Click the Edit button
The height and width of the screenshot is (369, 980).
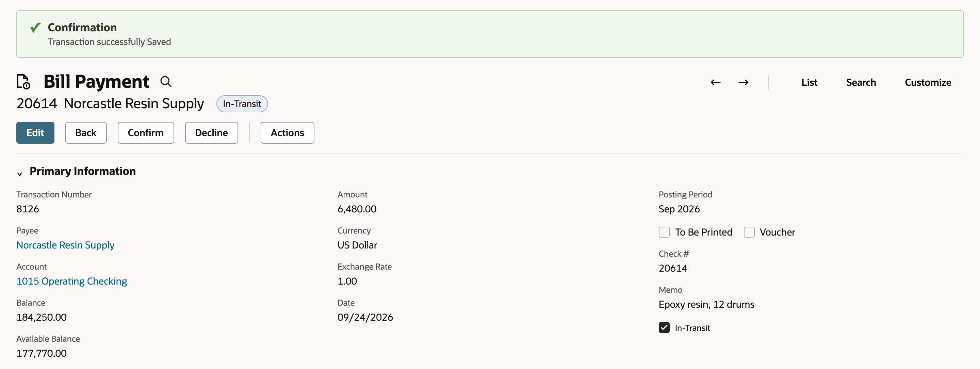pyautogui.click(x=35, y=133)
